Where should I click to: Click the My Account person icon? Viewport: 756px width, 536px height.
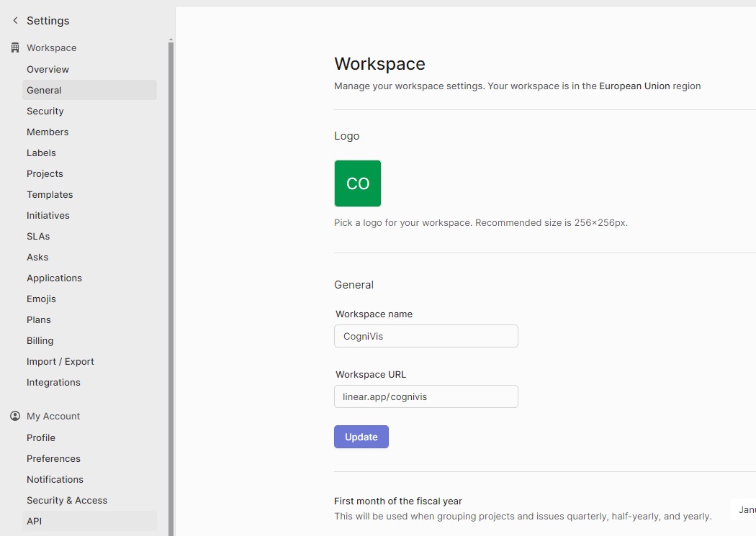(x=15, y=416)
